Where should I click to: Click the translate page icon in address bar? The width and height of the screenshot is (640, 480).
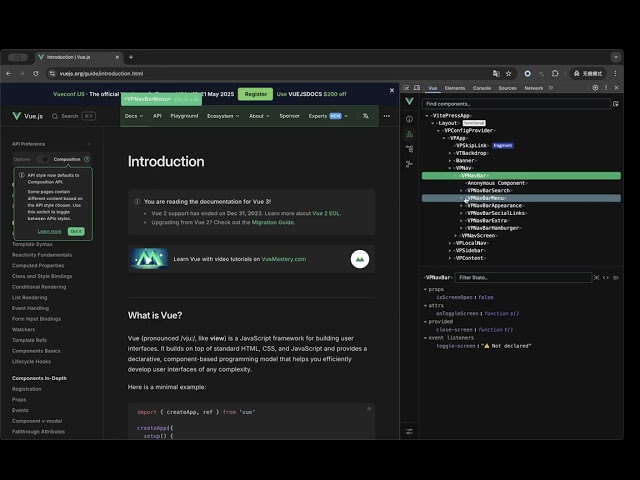(x=496, y=73)
